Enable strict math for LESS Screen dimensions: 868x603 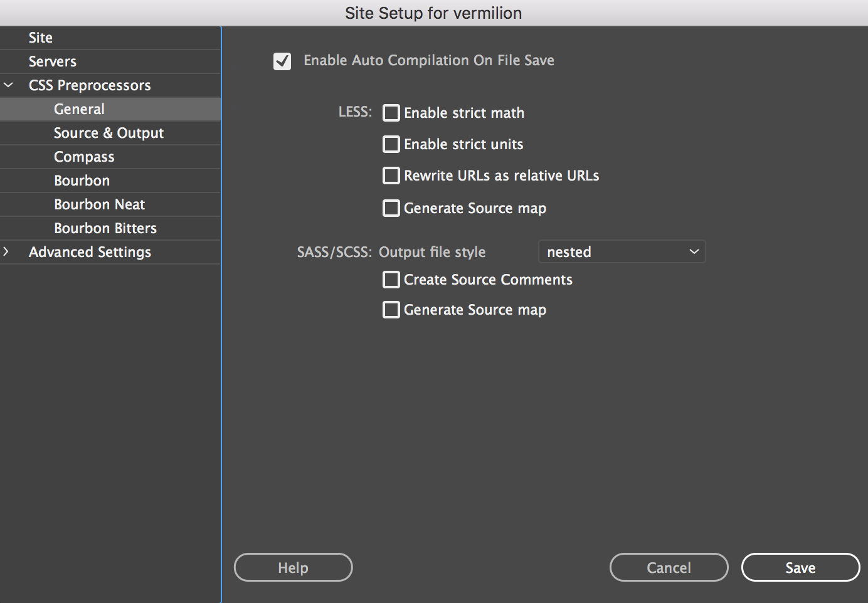click(391, 113)
